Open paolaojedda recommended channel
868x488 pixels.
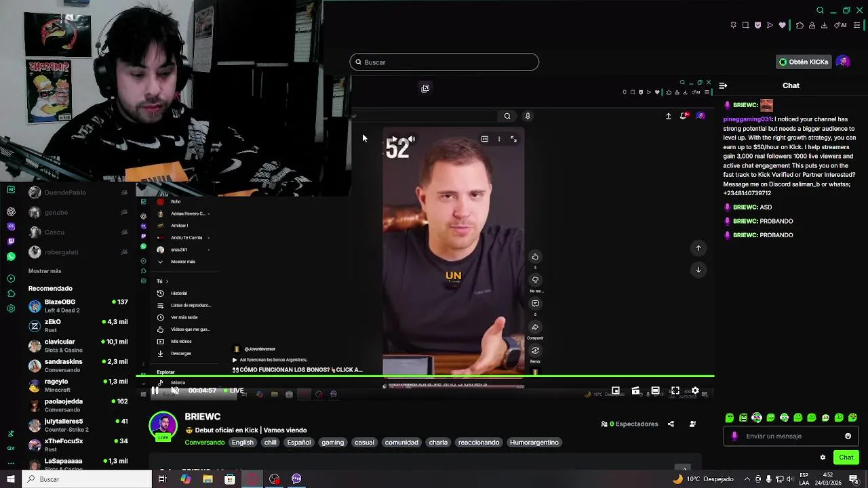point(78,405)
